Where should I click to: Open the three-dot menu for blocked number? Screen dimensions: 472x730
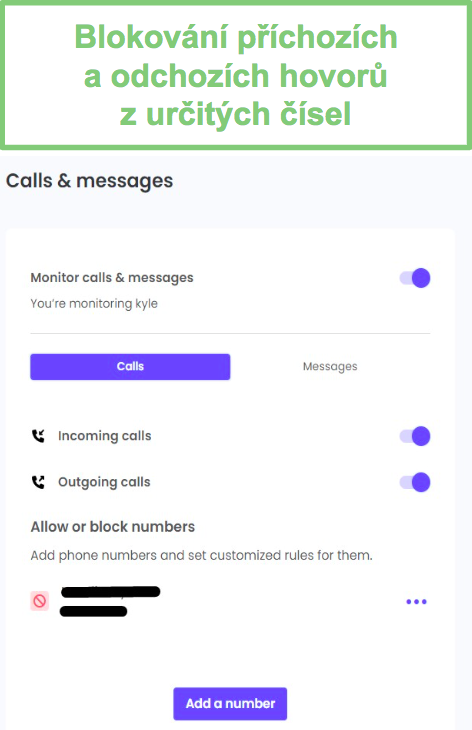[416, 602]
